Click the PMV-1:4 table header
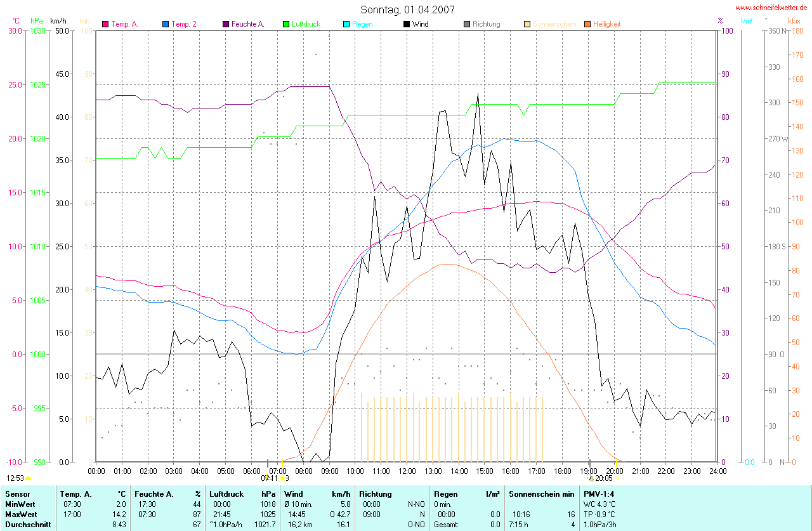The height and width of the screenshot is (531, 812). 599,494
